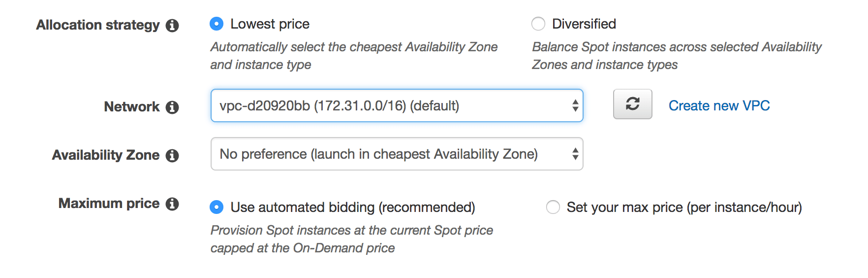Screen dimensions: 868x278
Task: Click the "Availability Zone" field label
Action: coord(106,155)
